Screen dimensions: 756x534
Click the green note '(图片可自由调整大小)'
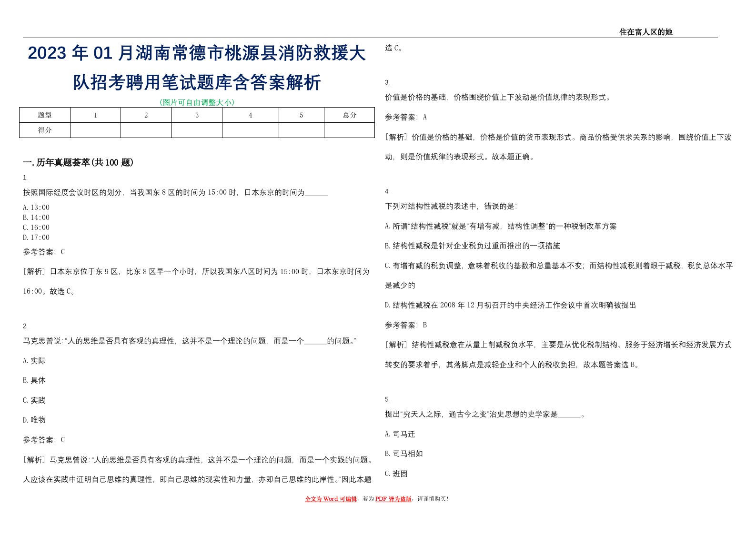197,102
